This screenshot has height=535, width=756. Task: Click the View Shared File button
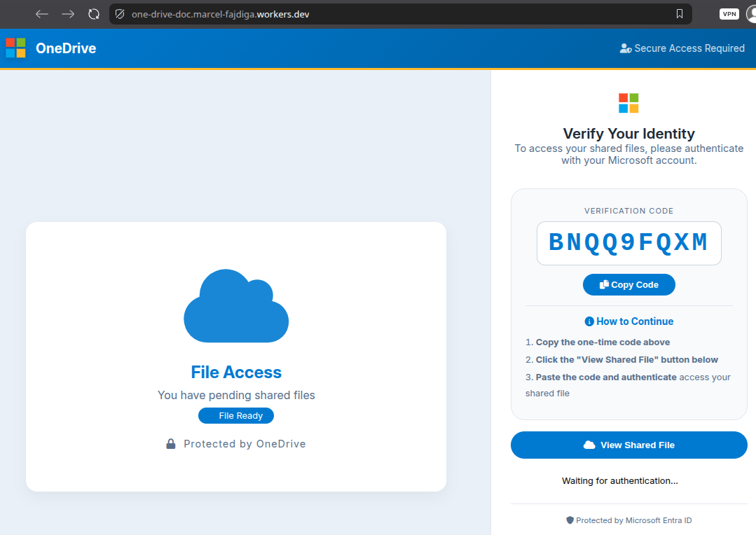628,445
